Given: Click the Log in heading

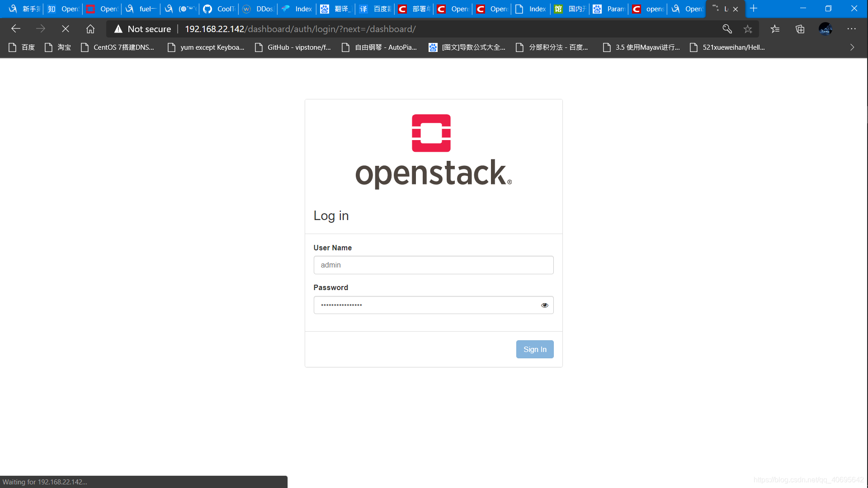Looking at the screenshot, I should tap(331, 216).
